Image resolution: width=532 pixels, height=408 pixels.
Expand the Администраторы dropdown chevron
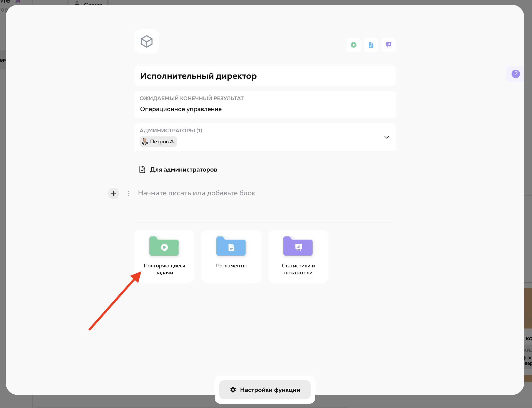tap(386, 137)
